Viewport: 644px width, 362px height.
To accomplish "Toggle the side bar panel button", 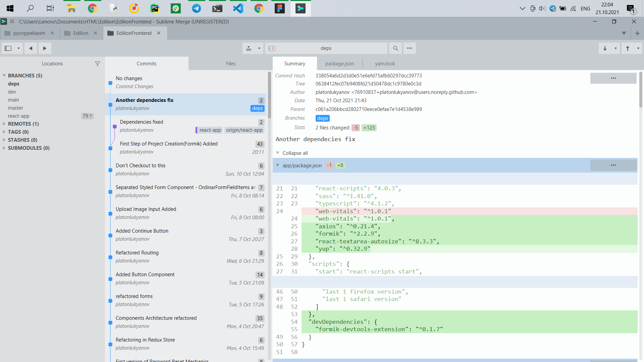I will (8, 48).
